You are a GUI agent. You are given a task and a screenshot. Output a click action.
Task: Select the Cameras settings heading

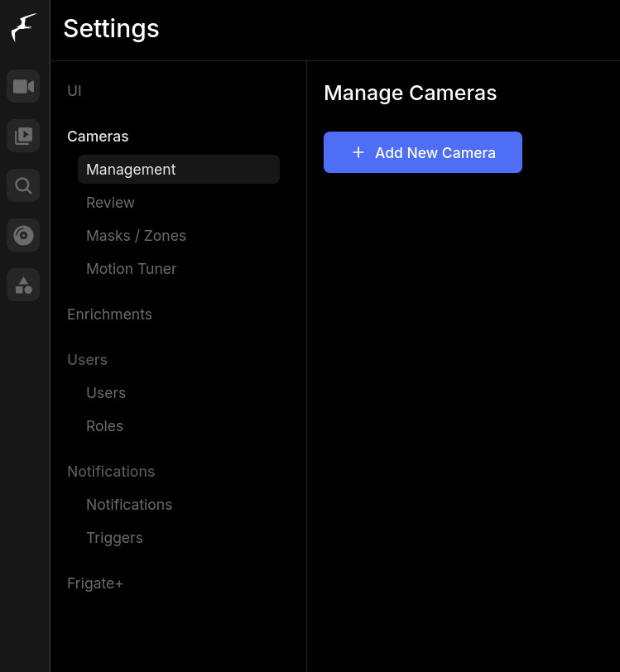pos(98,137)
